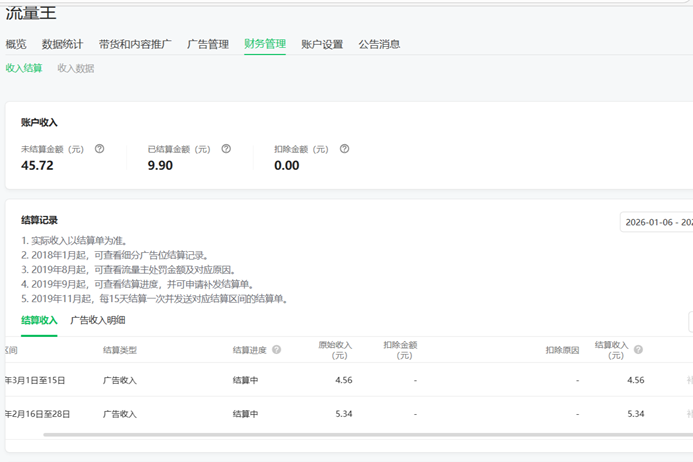
Task: Select the 3月1日至15日 settlement row
Action: coord(300,380)
